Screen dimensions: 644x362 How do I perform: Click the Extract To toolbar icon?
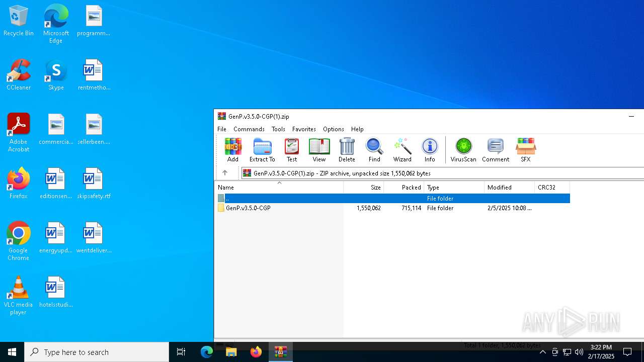point(262,150)
